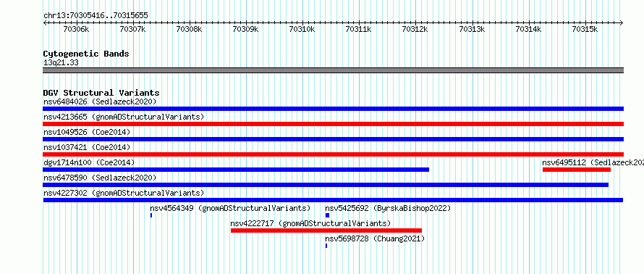The height and width of the screenshot is (274, 644).
Task: Click the nsv4222717 (gnomADStructuralVariants) label
Action: tap(310, 223)
